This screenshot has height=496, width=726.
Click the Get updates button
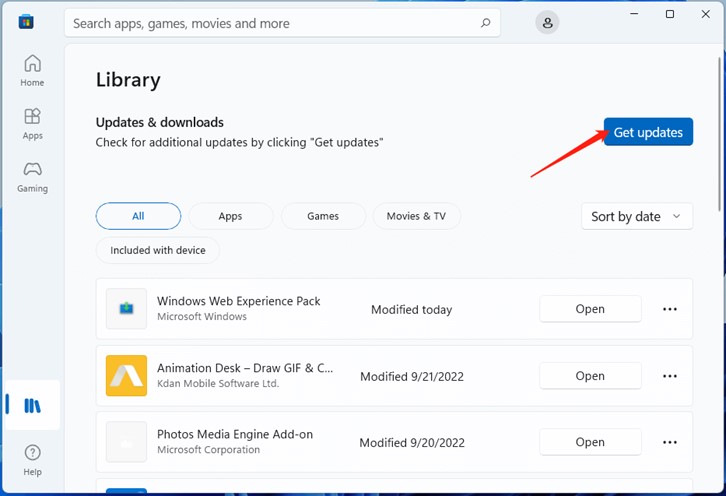pos(648,132)
